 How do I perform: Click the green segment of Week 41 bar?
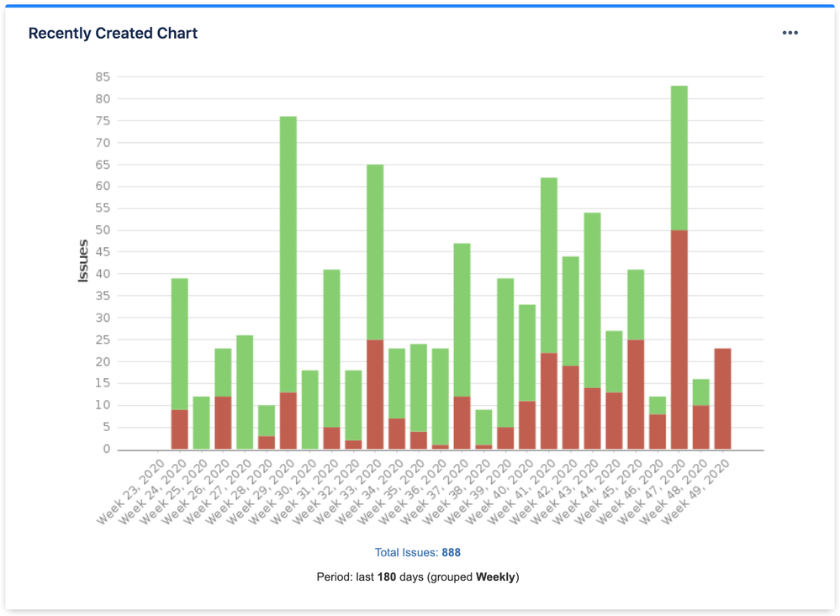point(549,266)
